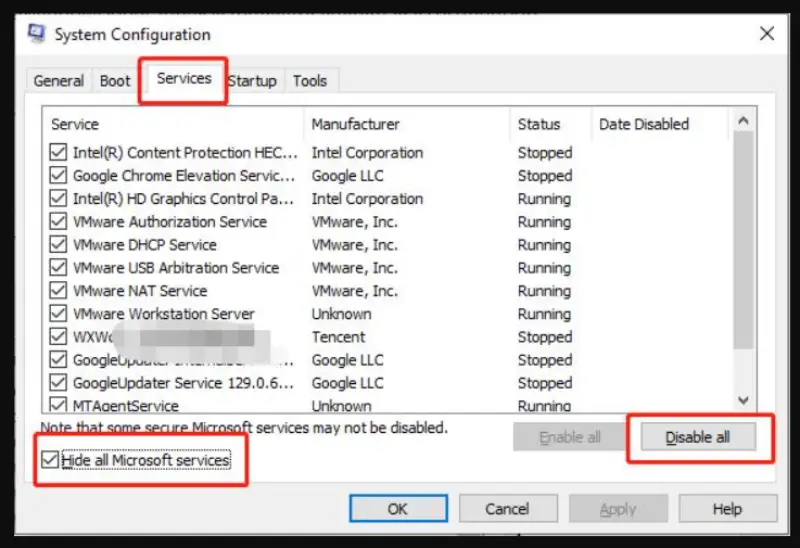Image resolution: width=800 pixels, height=548 pixels.
Task: Toggle VMware NAT Service checkbox
Action: pyautogui.click(x=58, y=290)
